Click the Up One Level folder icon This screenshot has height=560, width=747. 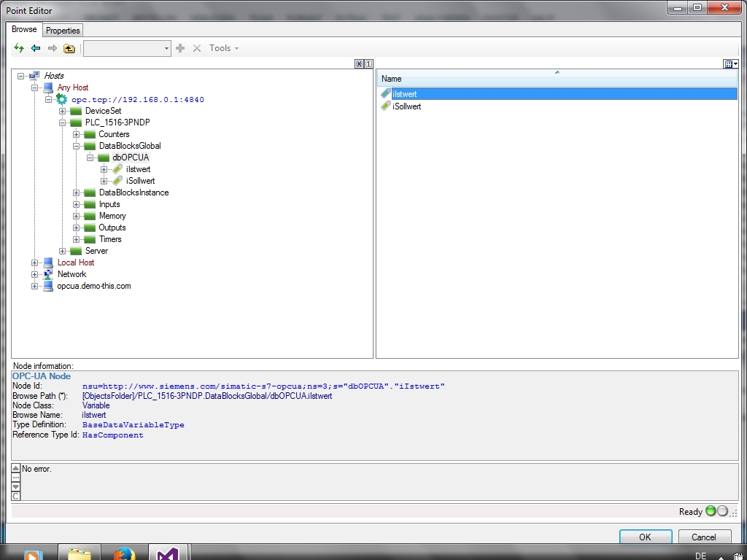69,48
